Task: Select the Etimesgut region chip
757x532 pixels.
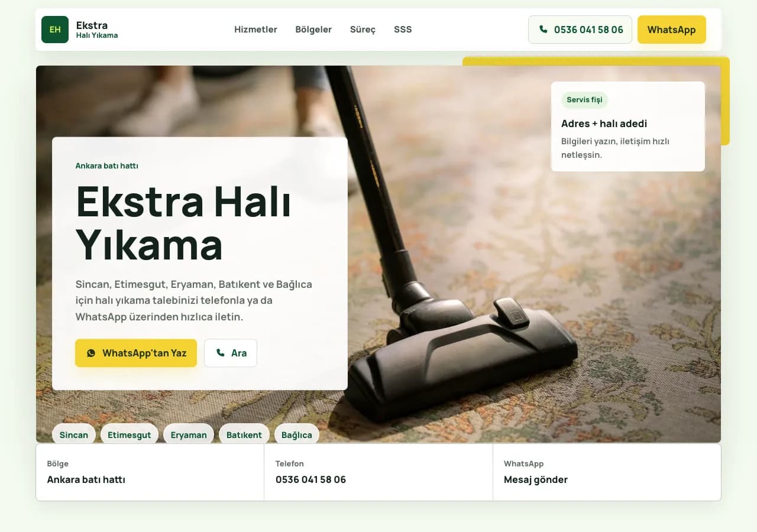Action: 130,434
